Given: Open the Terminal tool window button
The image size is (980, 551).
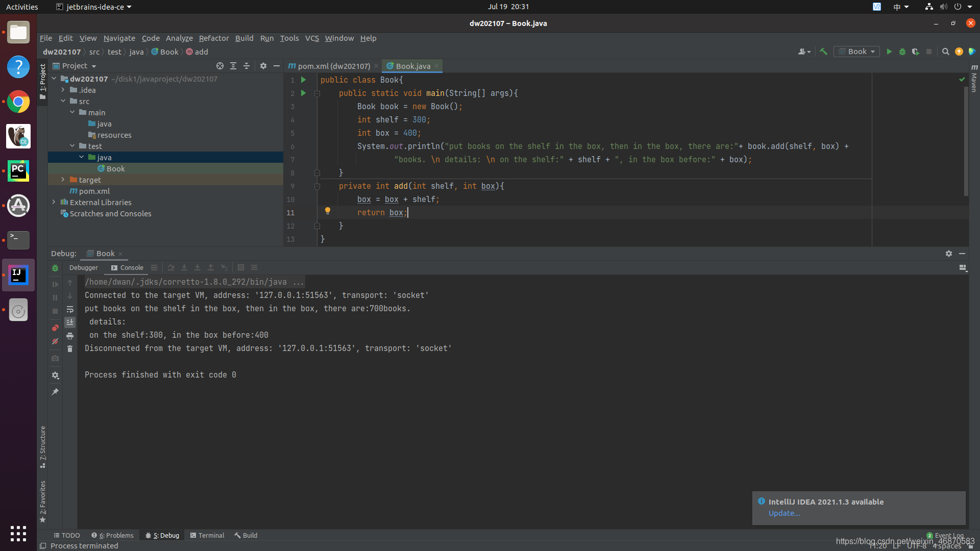Looking at the screenshot, I should click(x=207, y=535).
